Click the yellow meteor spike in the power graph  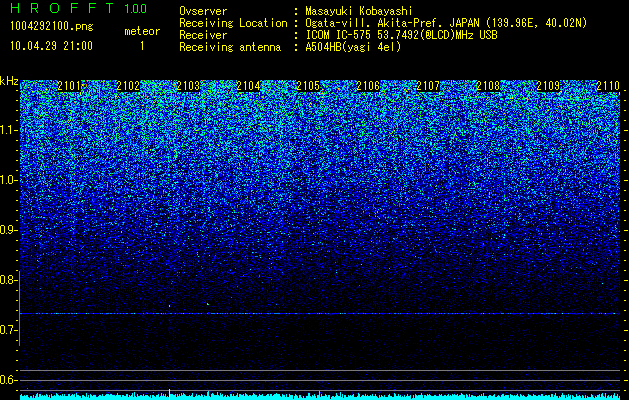pos(170,394)
